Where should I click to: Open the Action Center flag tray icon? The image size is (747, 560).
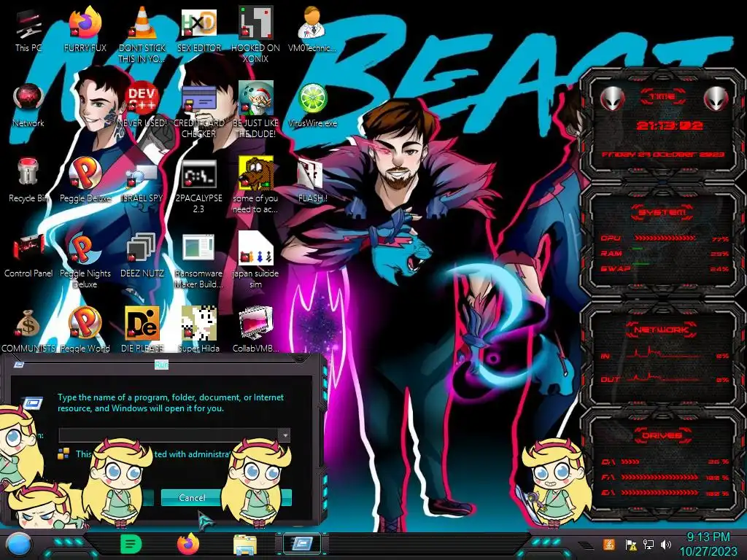[x=631, y=544]
